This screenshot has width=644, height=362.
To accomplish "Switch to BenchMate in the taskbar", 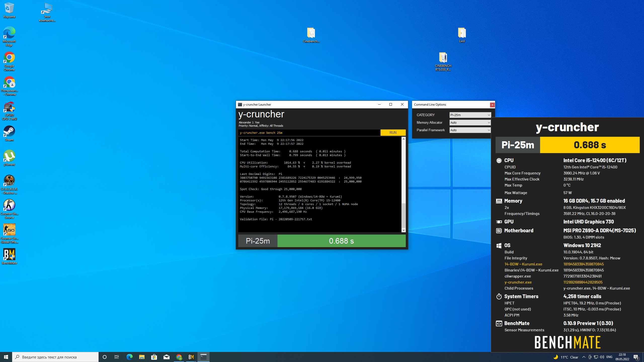I will (191, 357).
